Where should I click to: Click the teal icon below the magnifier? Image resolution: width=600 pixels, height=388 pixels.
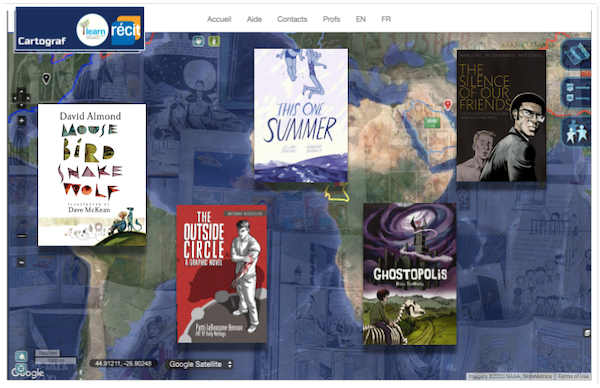21,368
